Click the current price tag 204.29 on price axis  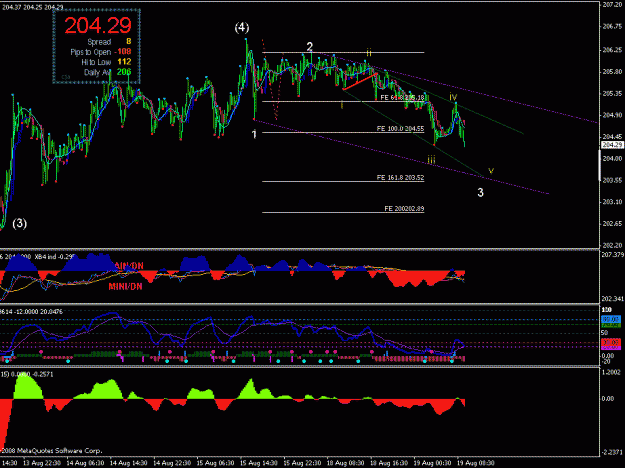[612, 145]
